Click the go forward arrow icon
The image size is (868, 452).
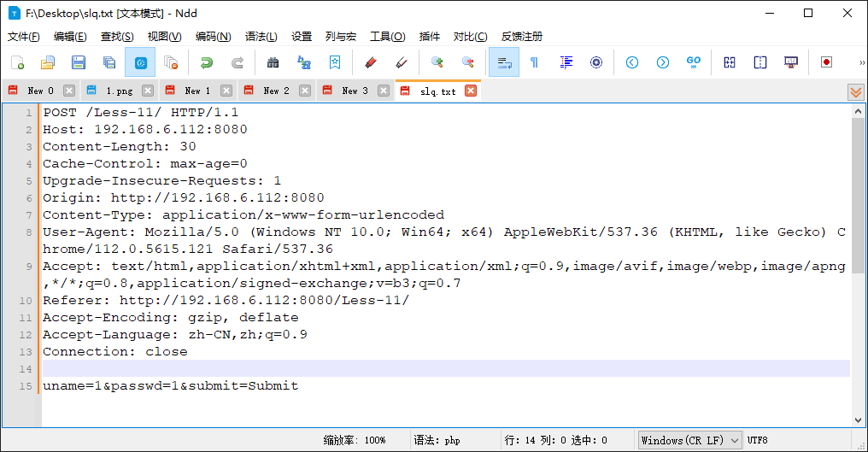coord(663,62)
